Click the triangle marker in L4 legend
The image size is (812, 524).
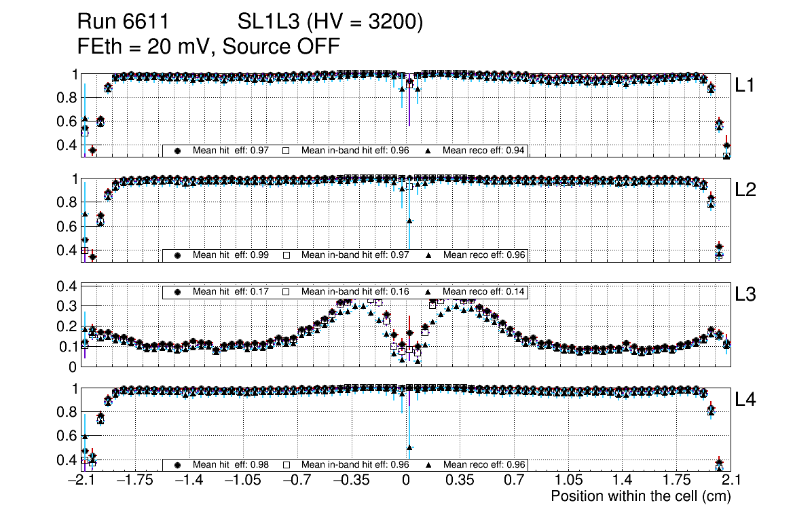(428, 465)
